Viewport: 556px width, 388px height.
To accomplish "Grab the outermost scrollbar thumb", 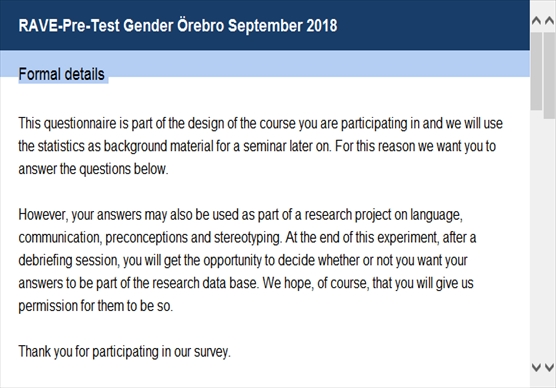I will tap(550, 76).
